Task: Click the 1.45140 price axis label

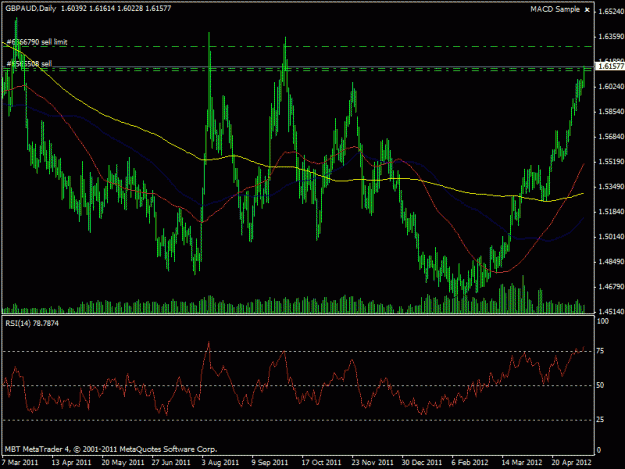Action: pyautogui.click(x=611, y=311)
